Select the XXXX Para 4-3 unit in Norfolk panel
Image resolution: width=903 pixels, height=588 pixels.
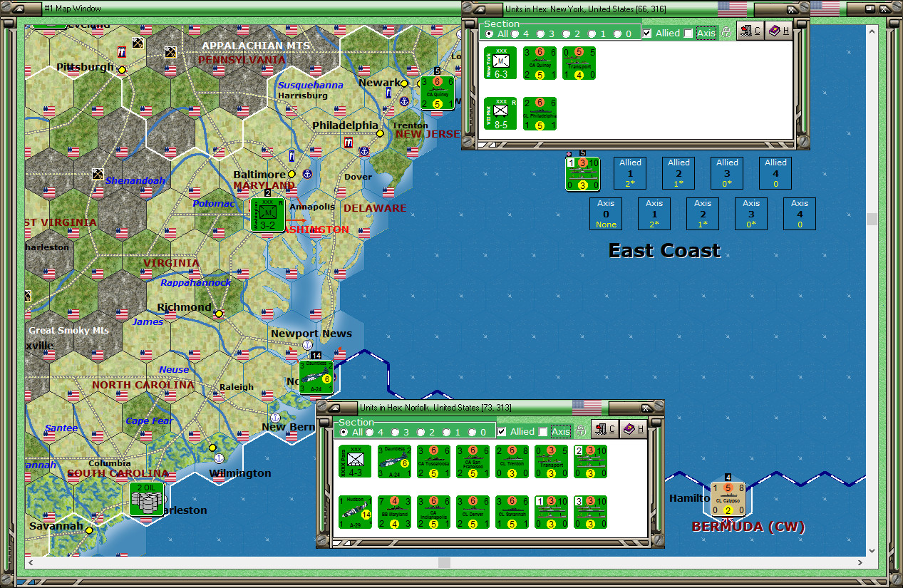(x=355, y=462)
